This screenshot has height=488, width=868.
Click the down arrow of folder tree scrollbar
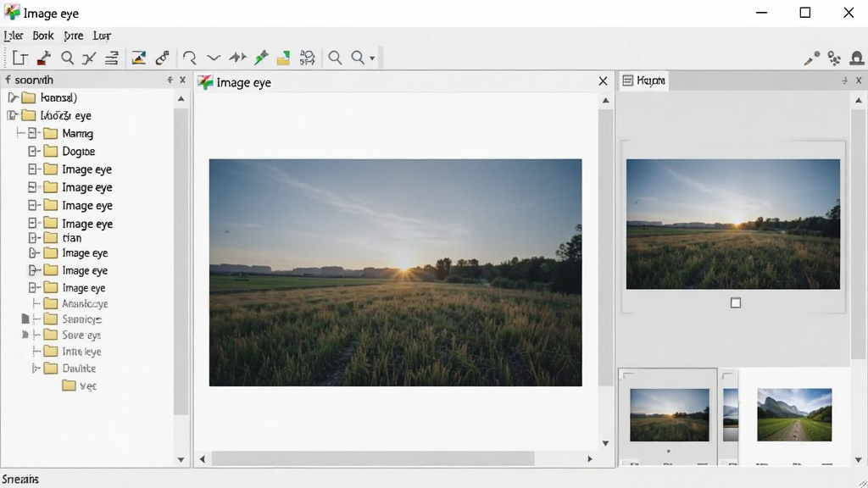coord(181,460)
